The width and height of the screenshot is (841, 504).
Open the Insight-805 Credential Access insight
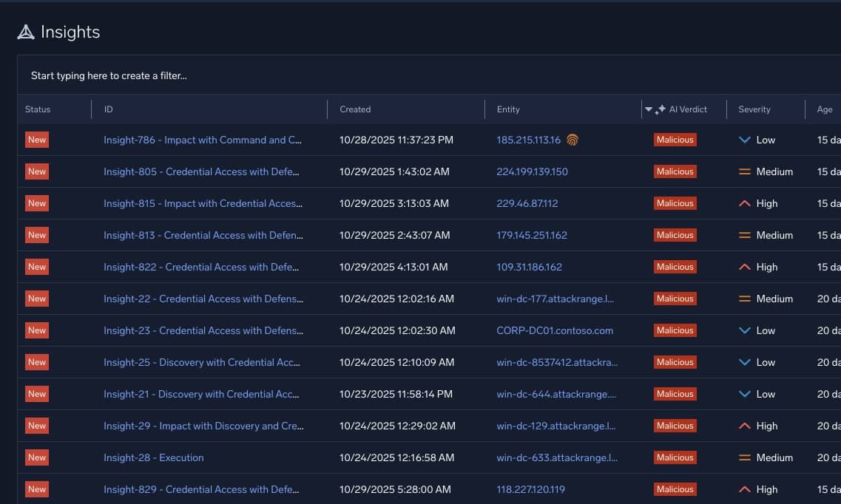pyautogui.click(x=201, y=171)
